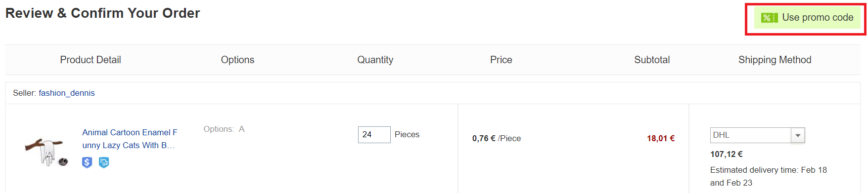Image resolution: width=868 pixels, height=193 pixels.
Task: Click the Options: A variant label
Action: coord(224,129)
